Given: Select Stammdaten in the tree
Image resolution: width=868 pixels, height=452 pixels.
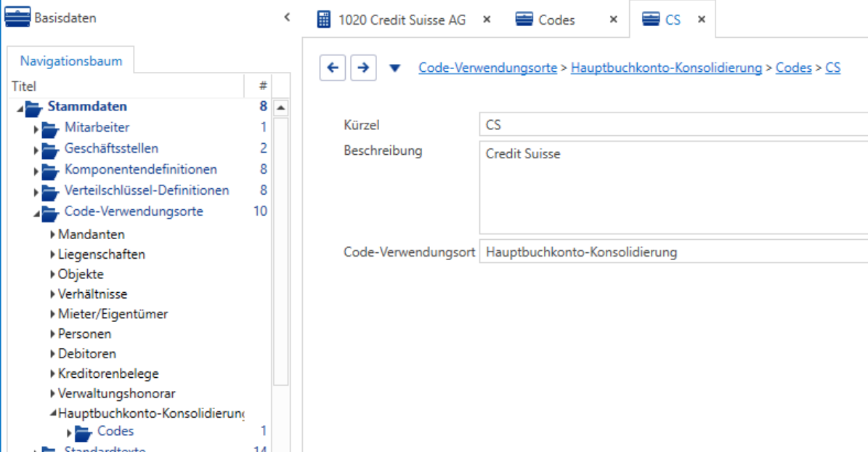Looking at the screenshot, I should click(87, 106).
